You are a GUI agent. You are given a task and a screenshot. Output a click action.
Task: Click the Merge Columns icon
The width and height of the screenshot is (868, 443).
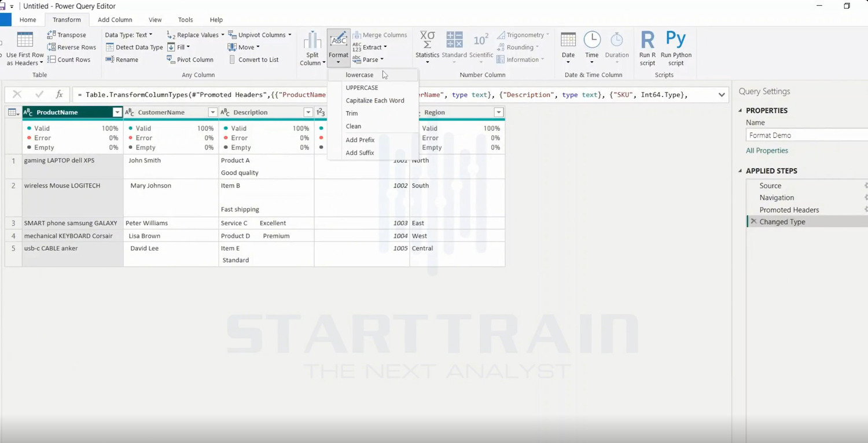coord(356,35)
